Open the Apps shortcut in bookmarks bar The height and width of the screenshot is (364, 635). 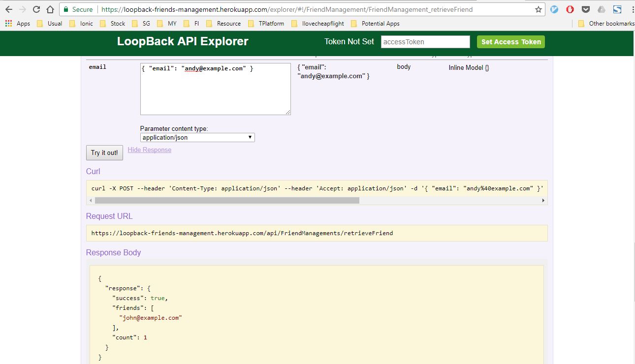pyautogui.click(x=18, y=24)
